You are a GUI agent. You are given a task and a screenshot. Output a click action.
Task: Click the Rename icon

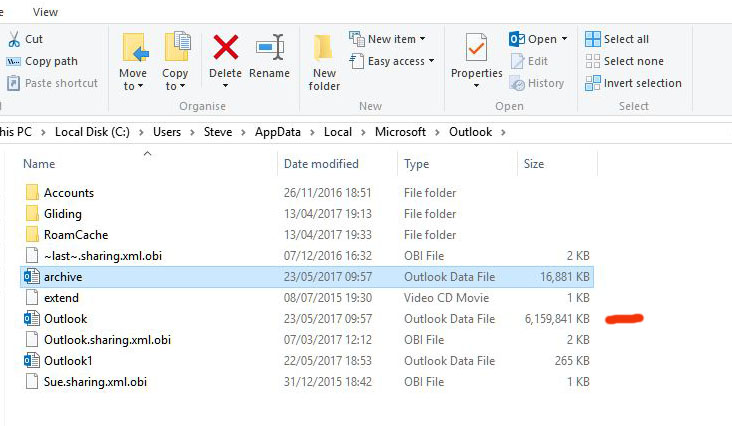[270, 47]
